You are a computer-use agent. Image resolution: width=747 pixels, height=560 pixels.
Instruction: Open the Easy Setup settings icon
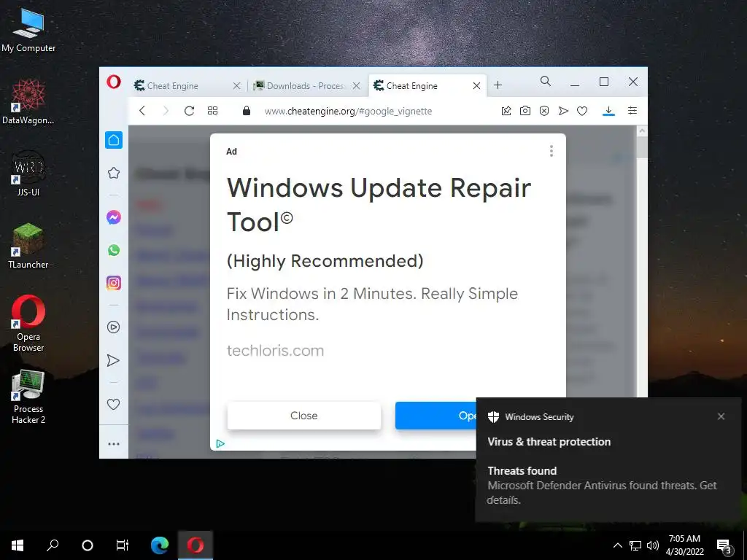click(632, 111)
